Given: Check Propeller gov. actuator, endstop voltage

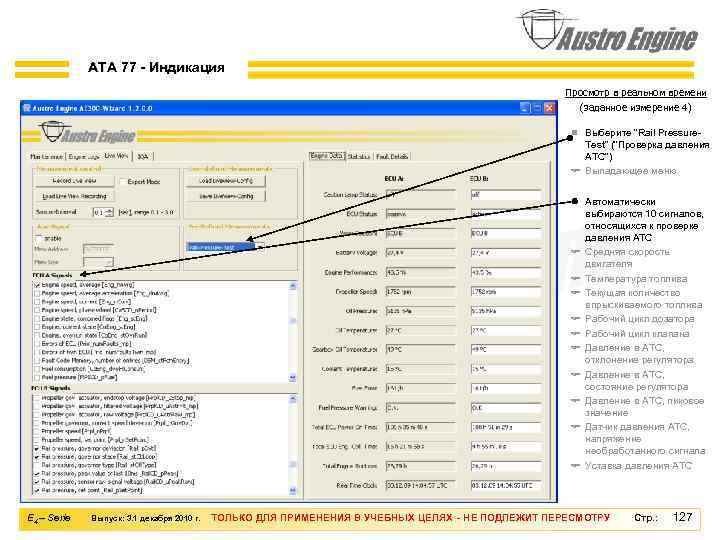Looking at the screenshot, I should (37, 398).
